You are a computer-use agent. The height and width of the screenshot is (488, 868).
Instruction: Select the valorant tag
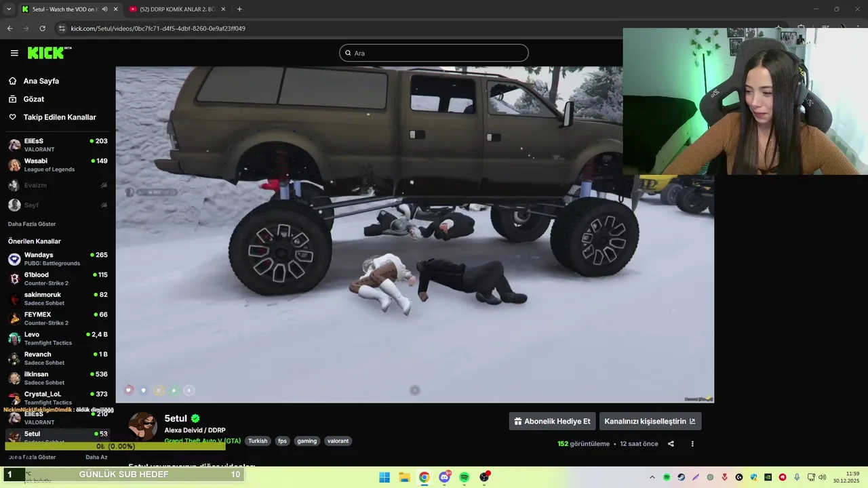pyautogui.click(x=338, y=441)
